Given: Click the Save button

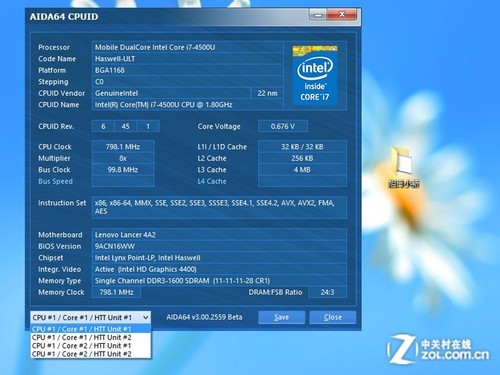Looking at the screenshot, I should [281, 317].
